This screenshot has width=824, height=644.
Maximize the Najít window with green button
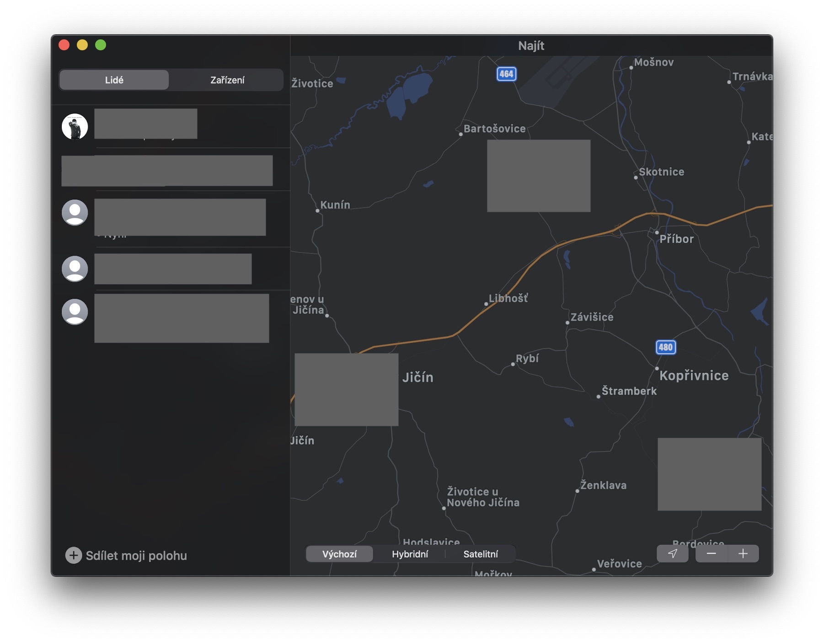pyautogui.click(x=101, y=45)
